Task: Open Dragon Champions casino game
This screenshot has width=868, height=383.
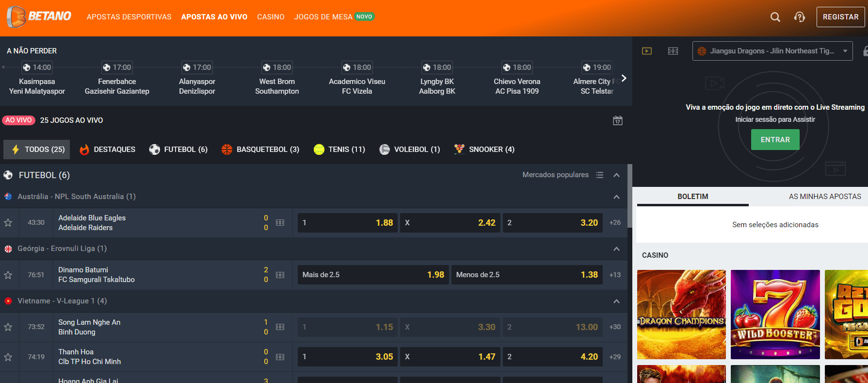Action: (x=681, y=315)
